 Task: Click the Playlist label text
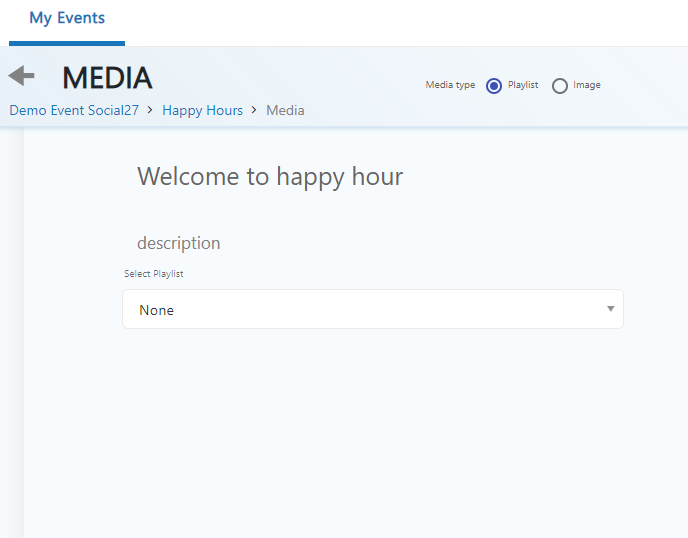click(x=523, y=85)
